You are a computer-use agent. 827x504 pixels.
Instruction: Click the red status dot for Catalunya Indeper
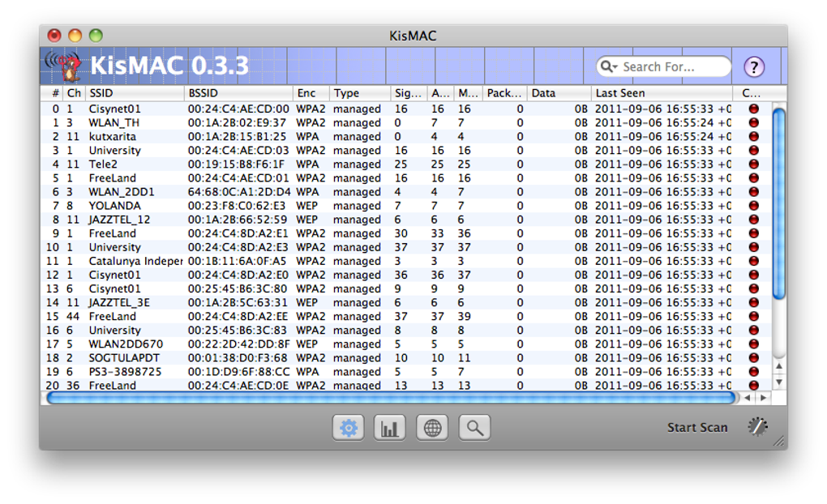[754, 261]
